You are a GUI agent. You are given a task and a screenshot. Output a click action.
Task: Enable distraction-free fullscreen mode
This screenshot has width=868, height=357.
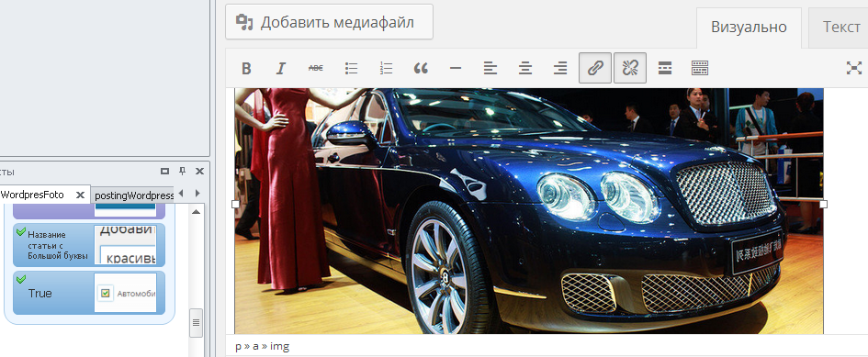pyautogui.click(x=854, y=68)
